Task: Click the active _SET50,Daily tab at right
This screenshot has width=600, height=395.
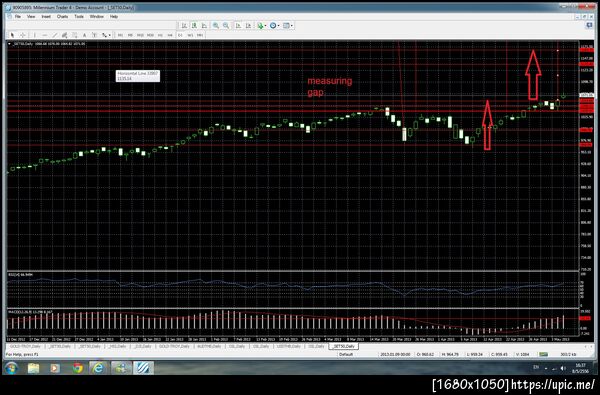Action: click(x=344, y=346)
